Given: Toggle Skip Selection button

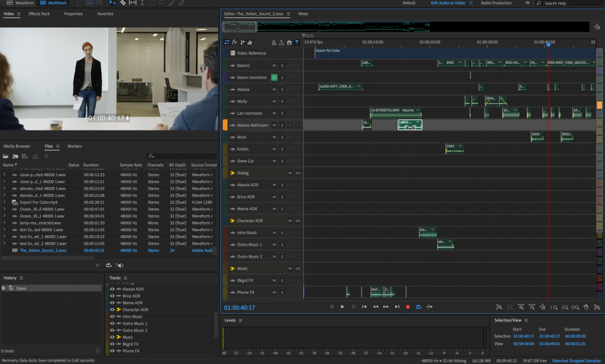Looking at the screenshot, I should coord(430,307).
